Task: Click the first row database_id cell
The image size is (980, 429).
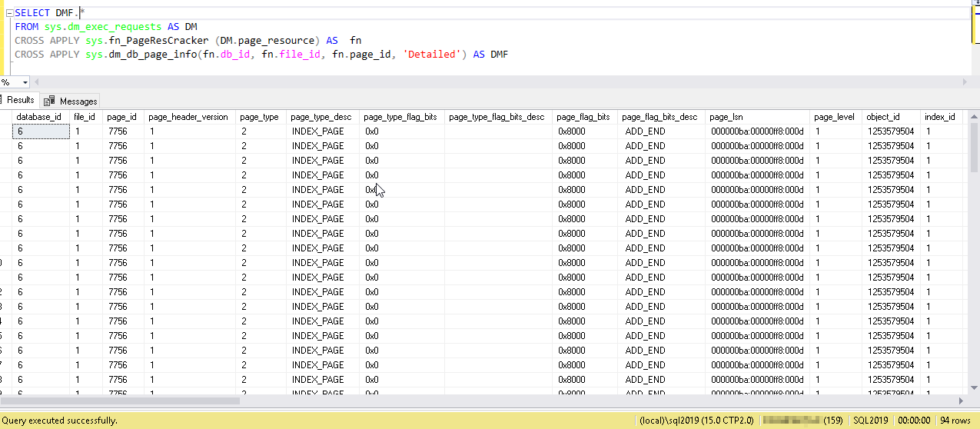Action: (x=42, y=131)
